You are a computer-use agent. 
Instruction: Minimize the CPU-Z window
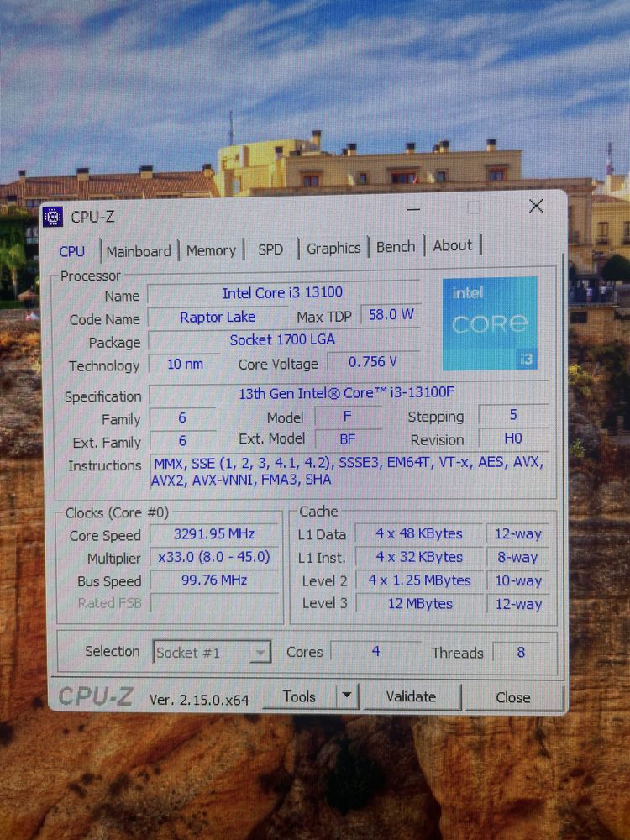click(413, 209)
